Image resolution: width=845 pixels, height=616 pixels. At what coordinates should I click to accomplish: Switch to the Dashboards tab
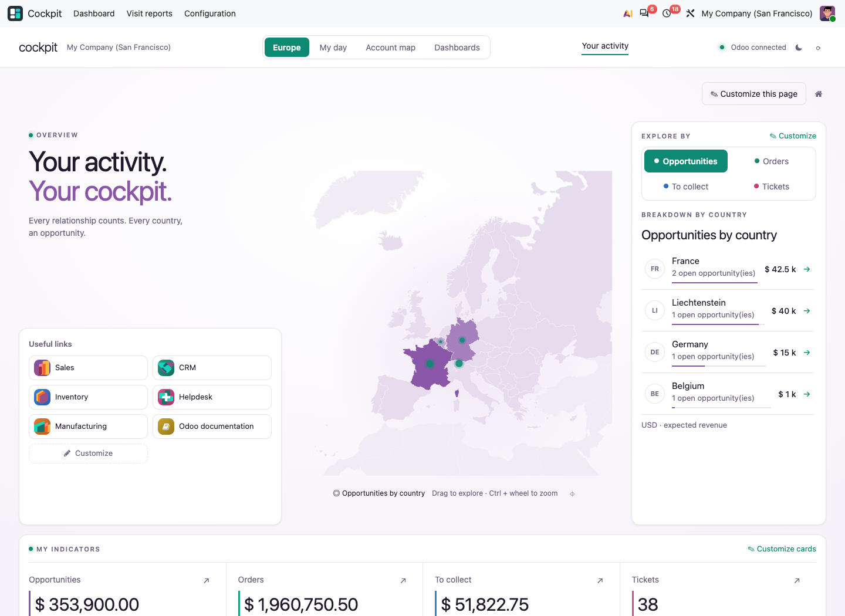pos(457,48)
